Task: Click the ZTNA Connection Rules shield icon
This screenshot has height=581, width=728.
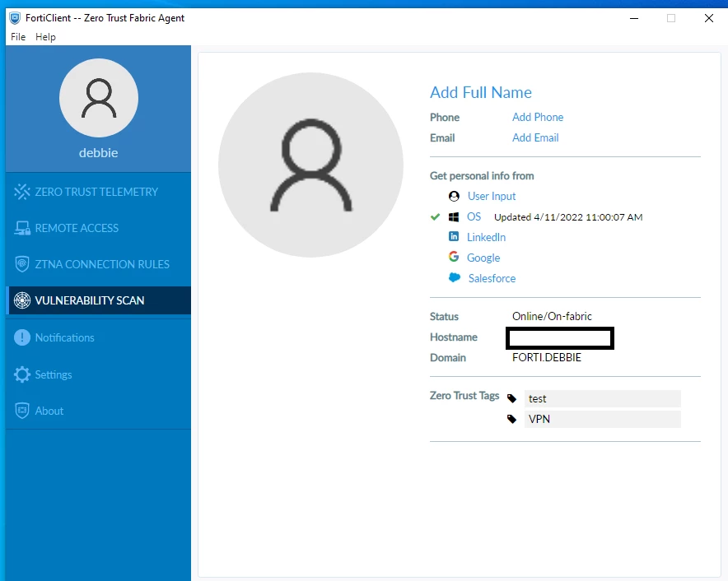Action: (21, 264)
